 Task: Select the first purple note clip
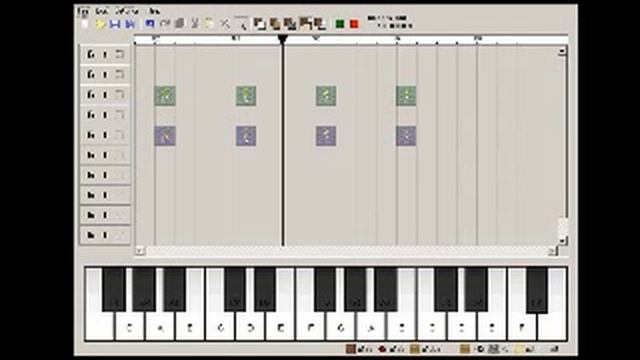(165, 136)
